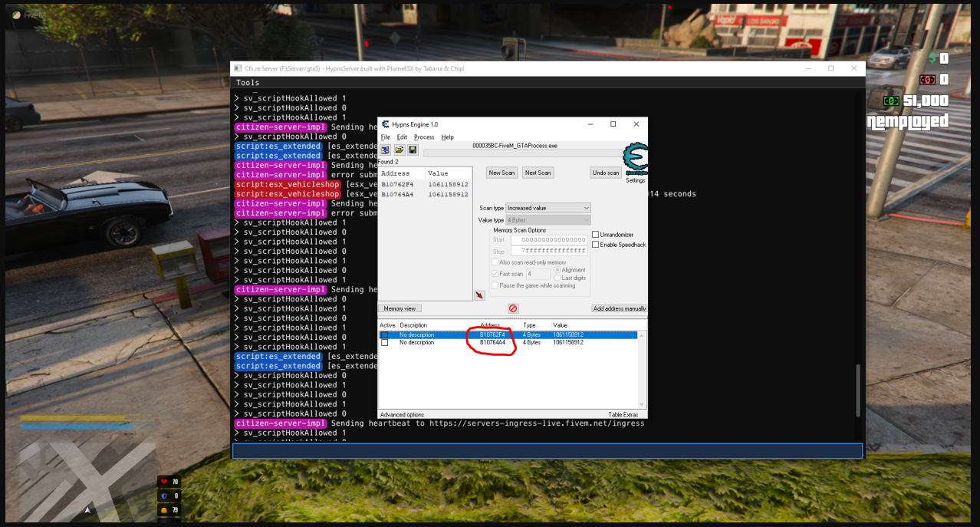Click the red clear address list icon

point(513,308)
